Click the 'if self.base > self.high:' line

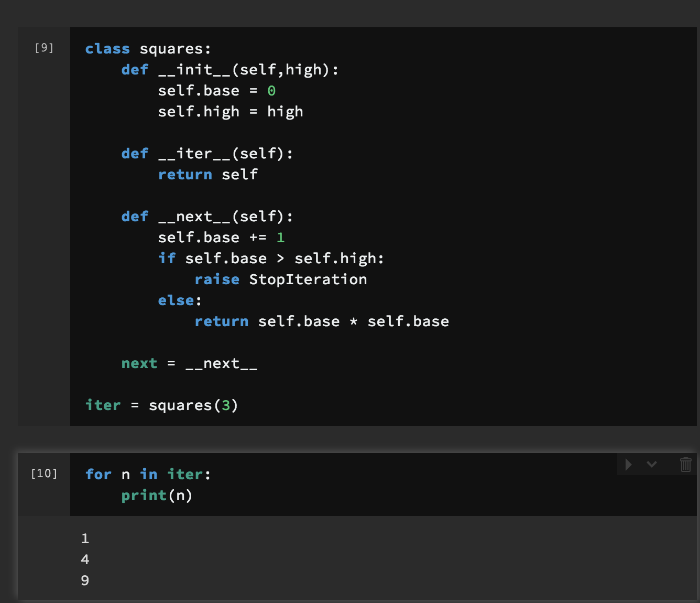(271, 259)
